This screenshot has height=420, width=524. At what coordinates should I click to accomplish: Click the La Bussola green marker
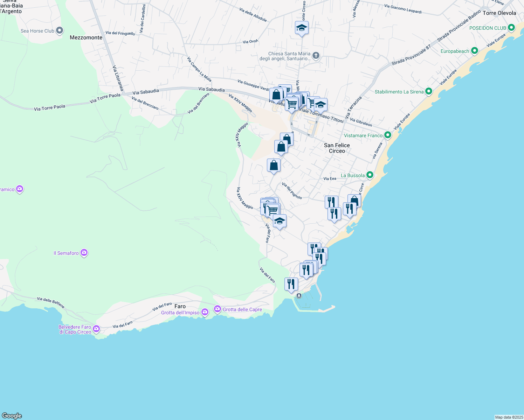[x=370, y=175]
